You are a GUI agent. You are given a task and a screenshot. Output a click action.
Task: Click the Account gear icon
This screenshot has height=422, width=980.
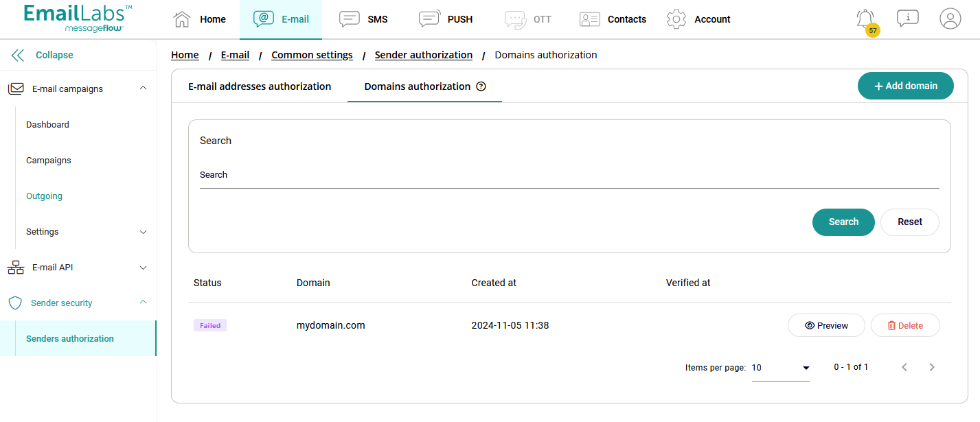(x=676, y=19)
